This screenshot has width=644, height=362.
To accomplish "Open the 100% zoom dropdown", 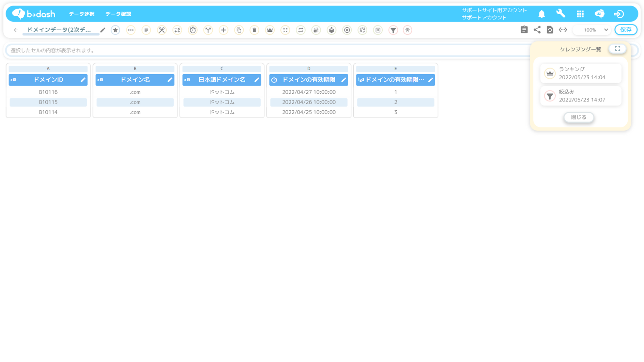I will point(592,30).
